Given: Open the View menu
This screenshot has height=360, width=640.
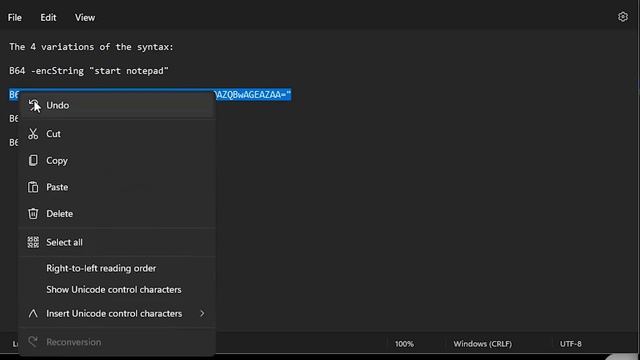Looking at the screenshot, I should (x=85, y=18).
